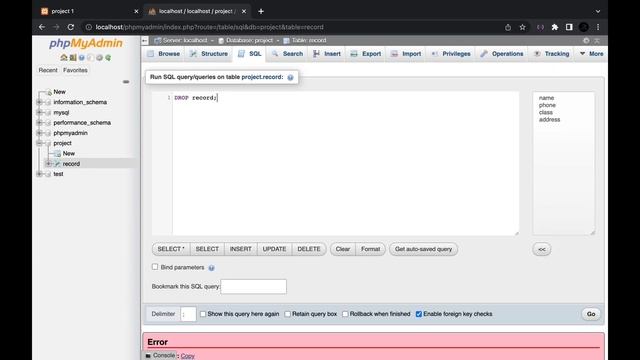Open a new browser tab
The width and height of the screenshot is (640, 360).
pyautogui.click(x=261, y=11)
